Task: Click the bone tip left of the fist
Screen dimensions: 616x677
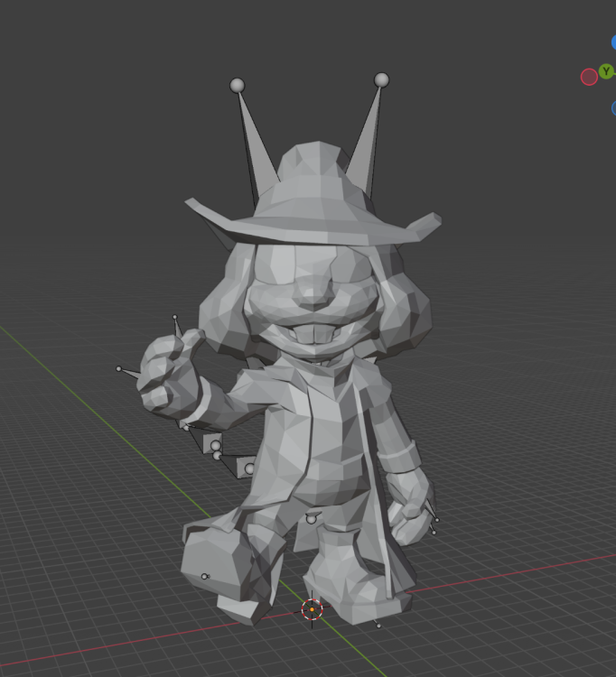Action: (x=118, y=368)
